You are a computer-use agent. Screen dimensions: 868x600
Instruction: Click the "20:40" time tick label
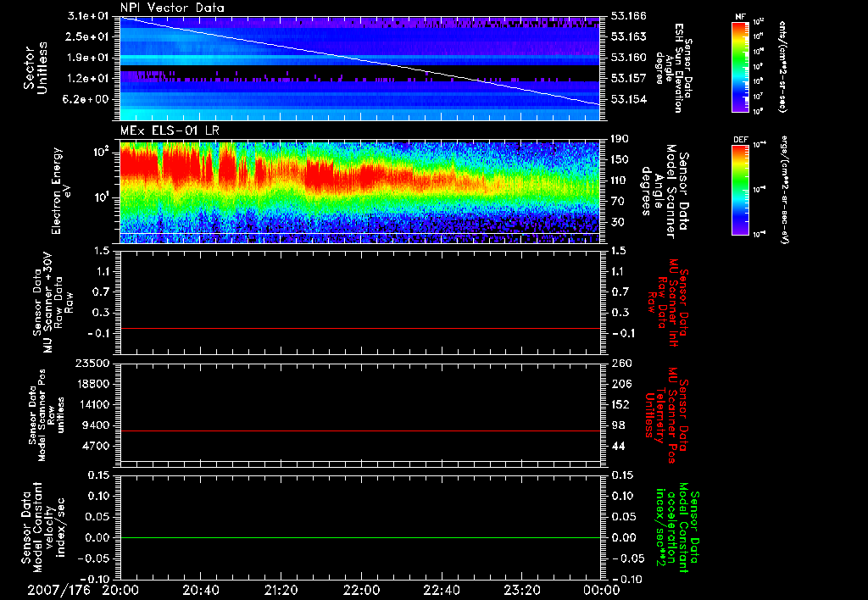[200, 590]
